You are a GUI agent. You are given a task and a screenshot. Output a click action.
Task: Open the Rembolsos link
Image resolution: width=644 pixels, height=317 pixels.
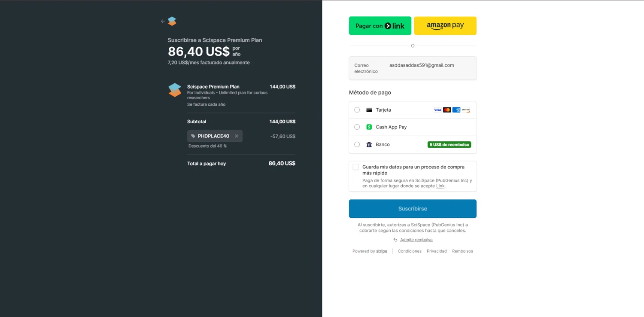(462, 251)
